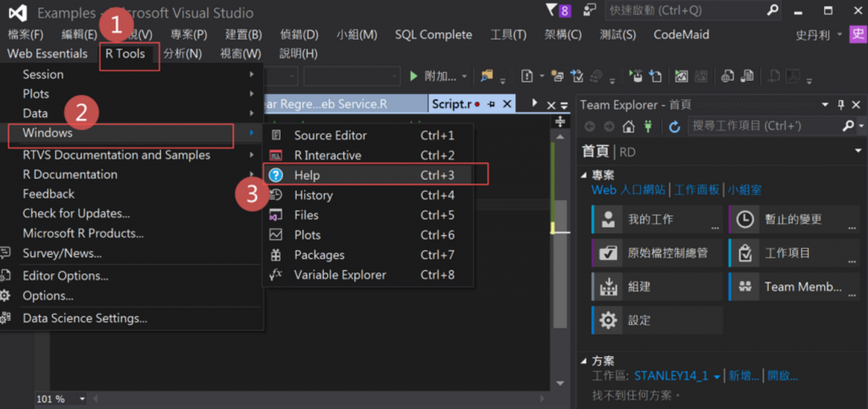Open the 工作項目 tile
Viewport: 868px width, 409px height.
pos(793,253)
